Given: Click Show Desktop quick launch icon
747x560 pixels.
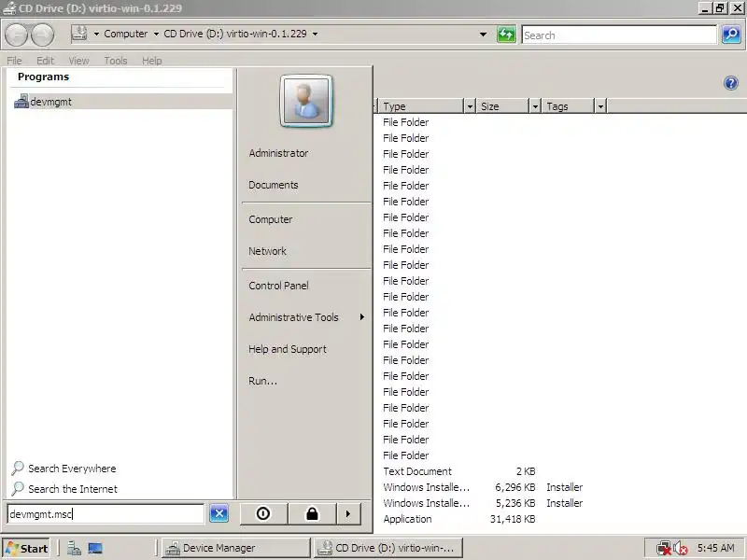Looking at the screenshot, I should [x=95, y=548].
